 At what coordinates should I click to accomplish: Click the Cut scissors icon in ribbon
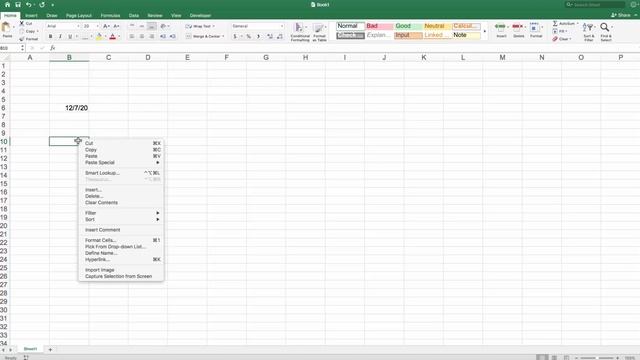[22, 24]
